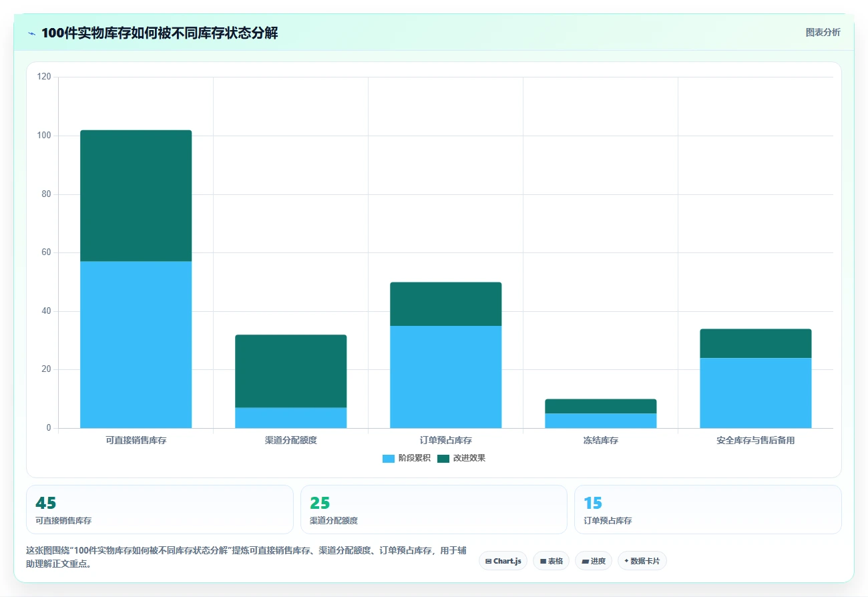This screenshot has height=597, width=868.
Task: Click blue segment of 安全库存与售后备用 bar
Action: [x=756, y=393]
